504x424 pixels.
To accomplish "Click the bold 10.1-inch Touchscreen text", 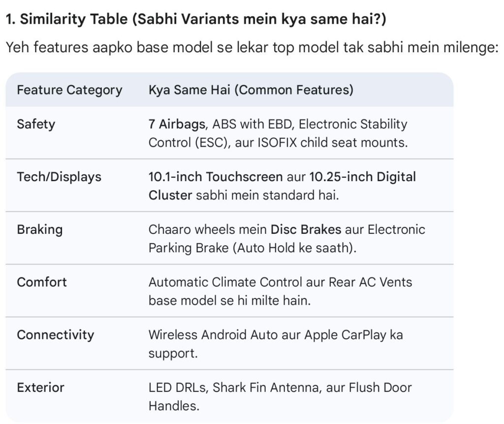I will pyautogui.click(x=216, y=177).
